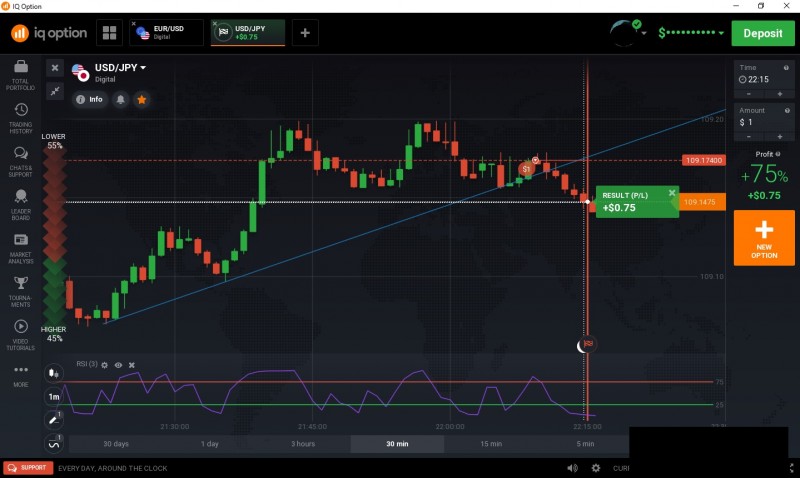Select the 30 days time range
This screenshot has height=478, width=800.
[x=116, y=444]
